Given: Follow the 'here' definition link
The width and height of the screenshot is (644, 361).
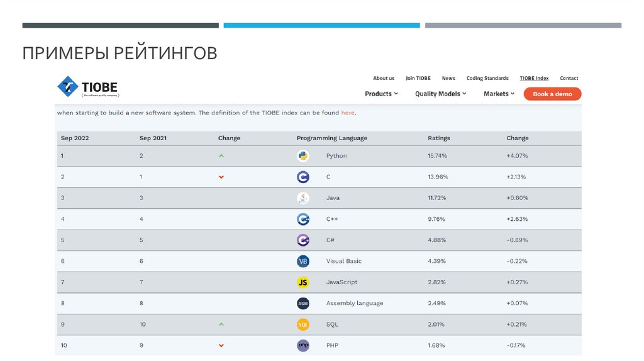Looking at the screenshot, I should click(347, 113).
